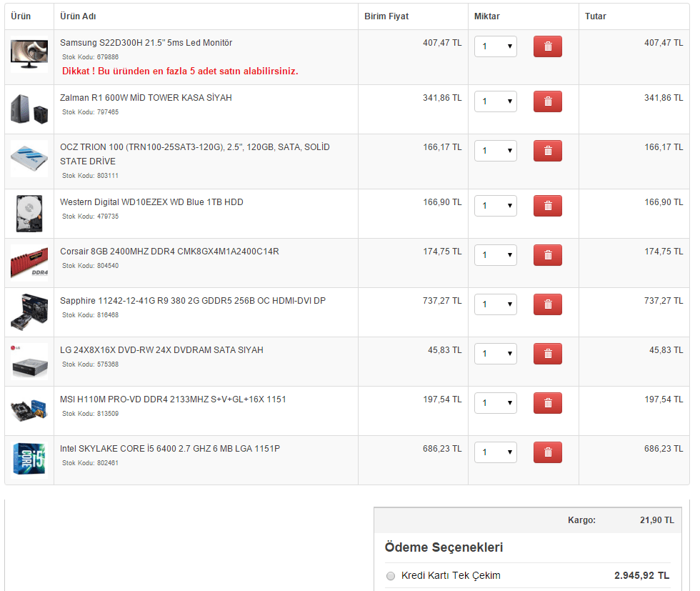Delete Intel Skylake Core i5 6400 item
Viewport: 700px width, 591px height.
[548, 452]
